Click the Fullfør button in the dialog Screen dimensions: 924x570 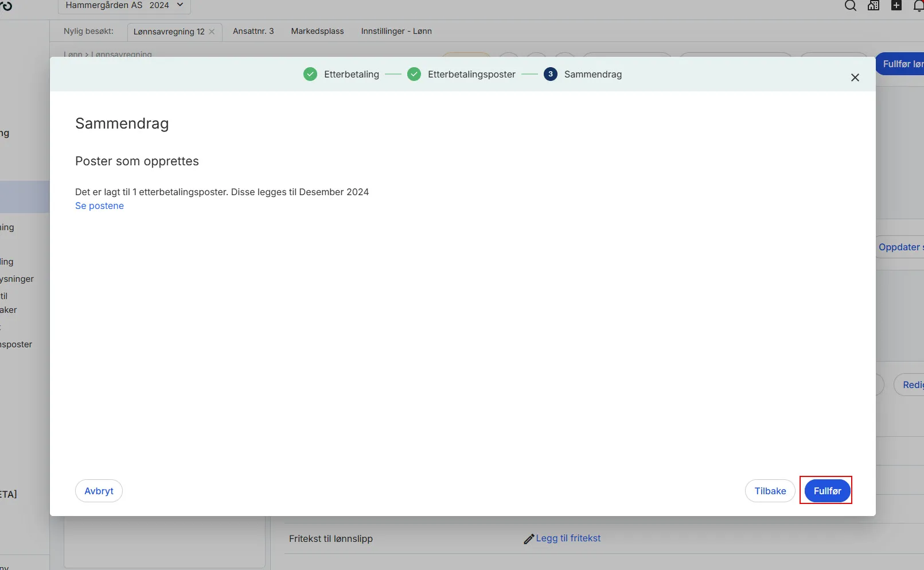click(827, 491)
